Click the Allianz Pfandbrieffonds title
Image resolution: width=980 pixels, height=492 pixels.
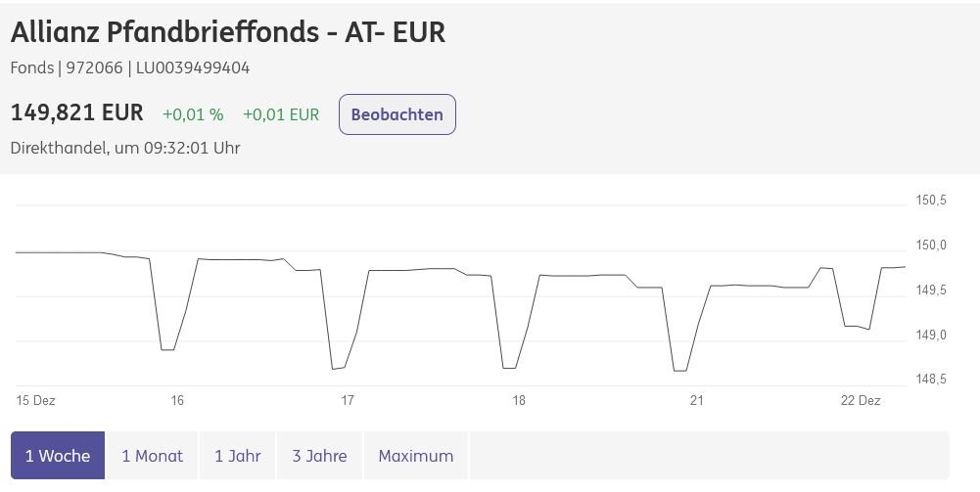pos(227,32)
